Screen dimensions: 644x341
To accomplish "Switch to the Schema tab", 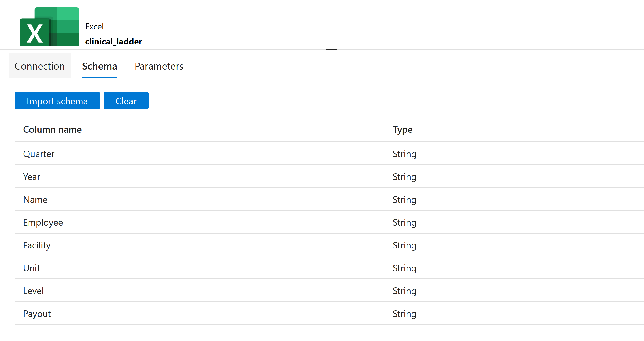I will point(100,66).
